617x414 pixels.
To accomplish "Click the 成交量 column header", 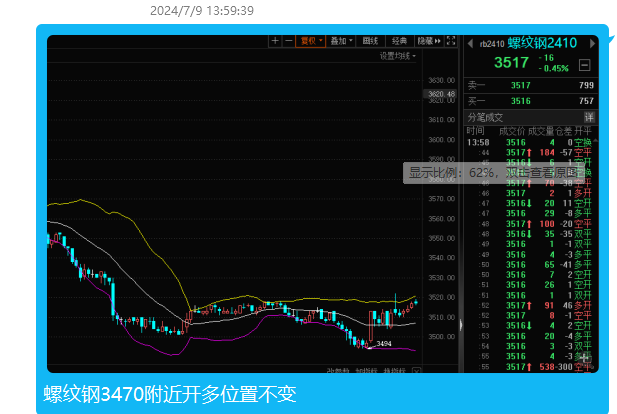I will [x=541, y=131].
